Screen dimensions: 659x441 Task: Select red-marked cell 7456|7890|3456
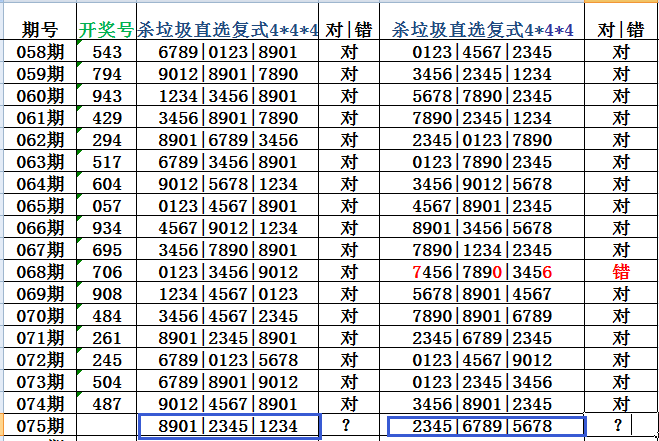[482, 271]
